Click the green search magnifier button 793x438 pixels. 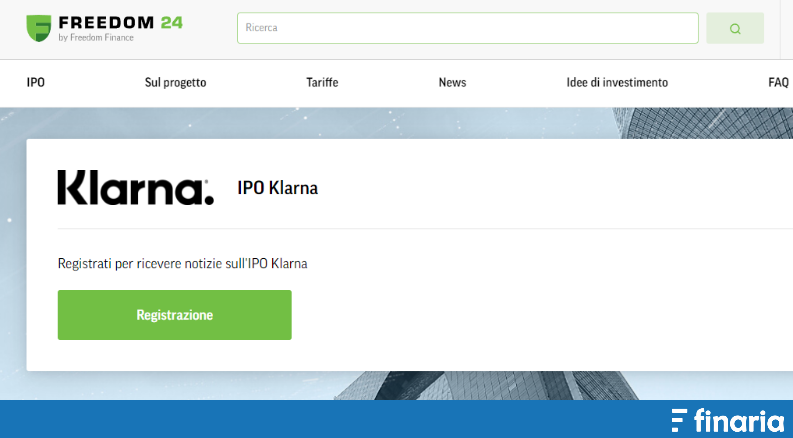(x=735, y=28)
